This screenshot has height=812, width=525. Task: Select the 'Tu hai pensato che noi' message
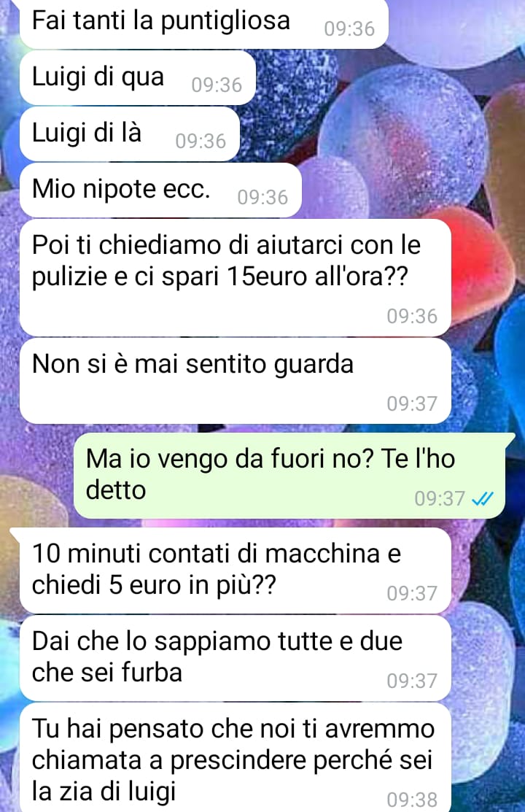[235, 757]
